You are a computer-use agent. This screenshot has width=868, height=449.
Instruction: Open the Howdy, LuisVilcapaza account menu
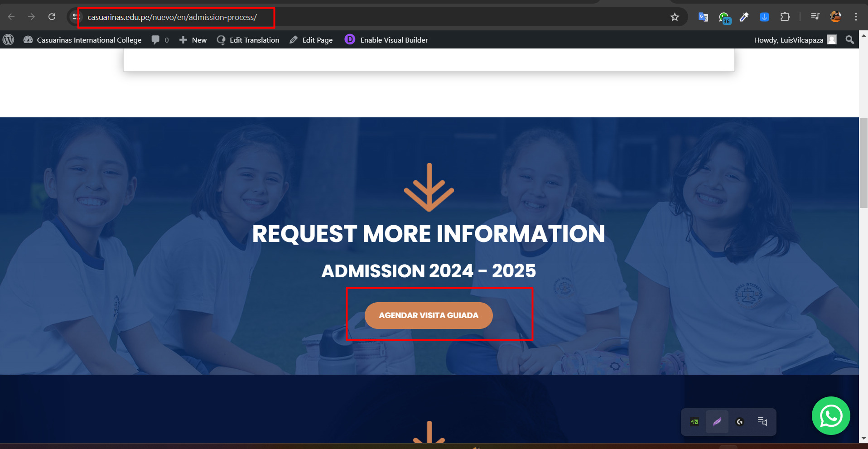coord(795,40)
